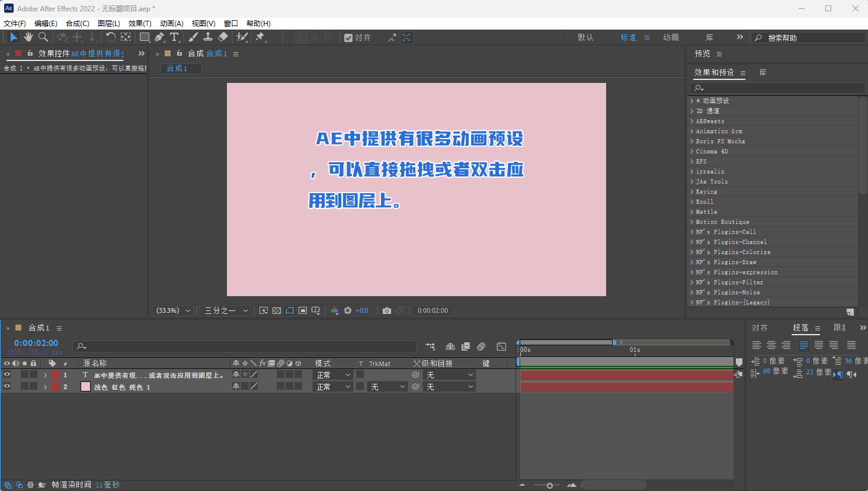Image resolution: width=868 pixels, height=491 pixels.
Task: Click layer 2 pink solid color swatch
Action: click(85, 387)
